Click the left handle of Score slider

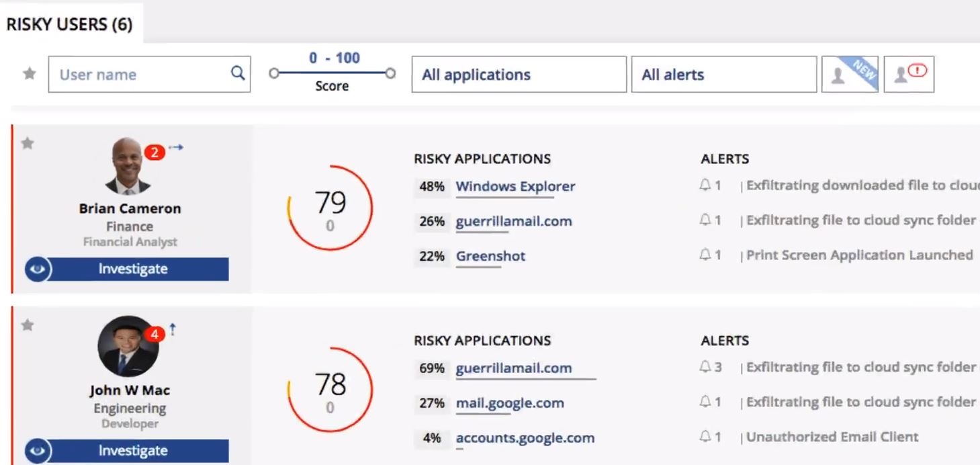pos(273,73)
